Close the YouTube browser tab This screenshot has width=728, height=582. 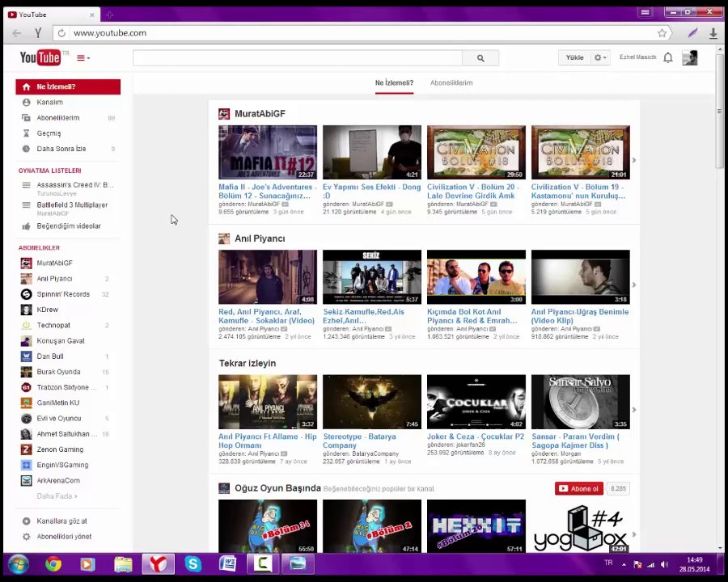point(92,15)
